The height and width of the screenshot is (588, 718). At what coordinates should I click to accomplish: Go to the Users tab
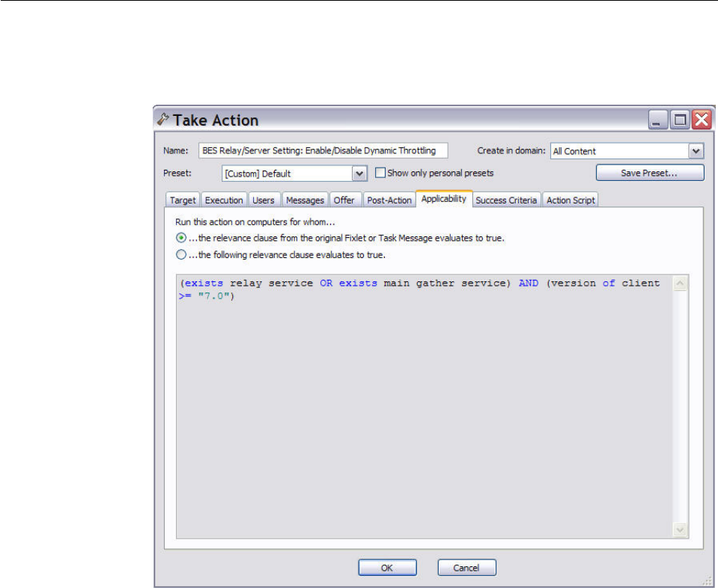(264, 200)
